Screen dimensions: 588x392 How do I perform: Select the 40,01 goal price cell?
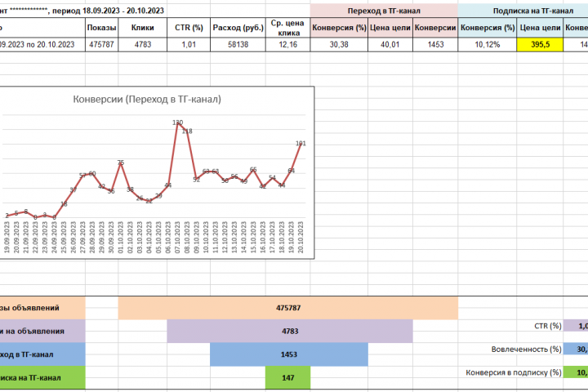pos(390,45)
